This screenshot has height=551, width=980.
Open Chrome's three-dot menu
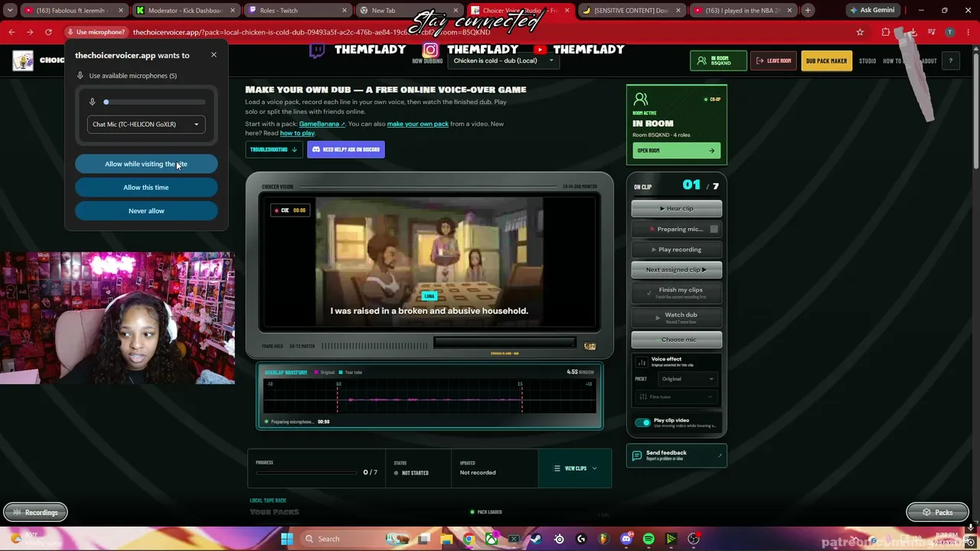tap(969, 32)
